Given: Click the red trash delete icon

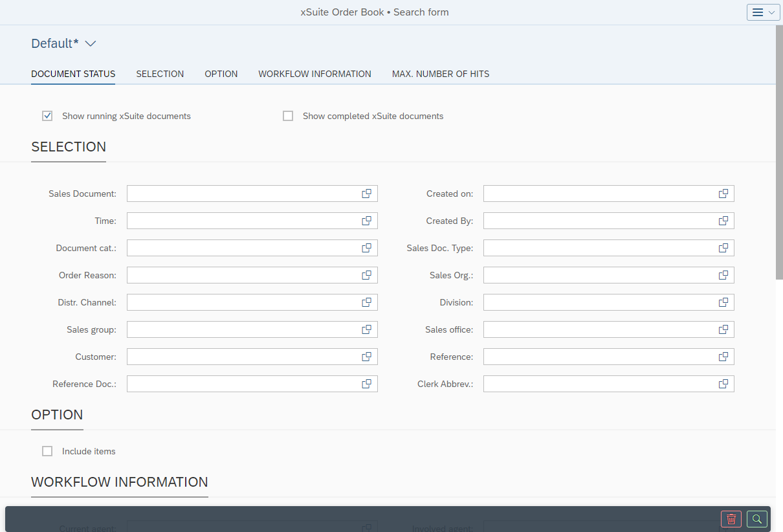Looking at the screenshot, I should point(731,519).
